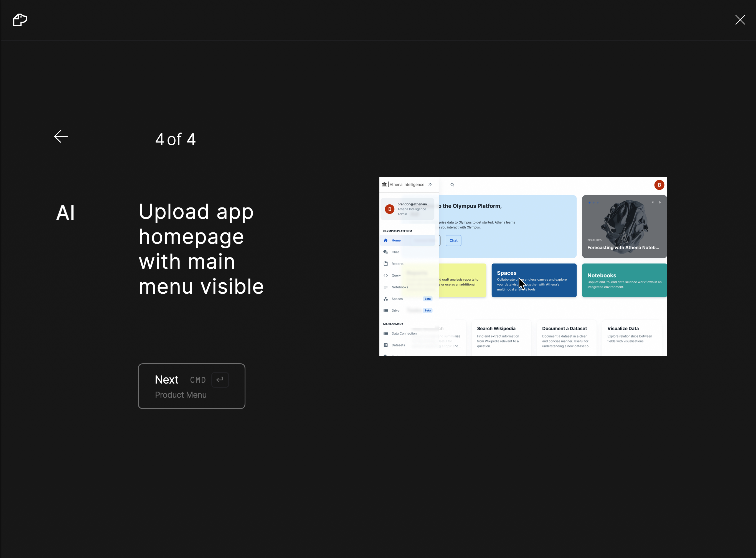Open the featured Forecasting with Athena thumbnail
The width and height of the screenshot is (756, 558).
point(624,226)
